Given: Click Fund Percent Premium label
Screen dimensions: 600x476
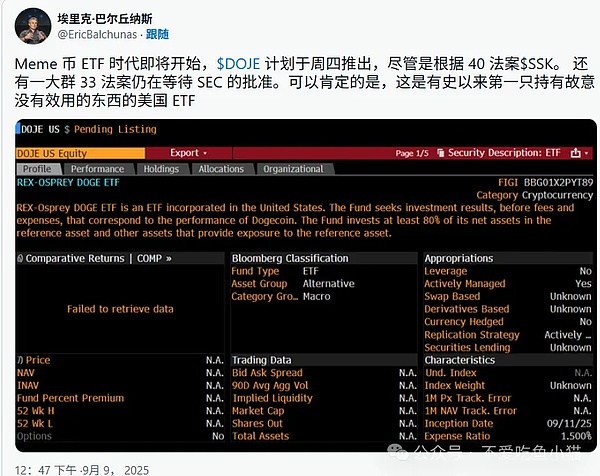Looking at the screenshot, I should click(x=70, y=398).
